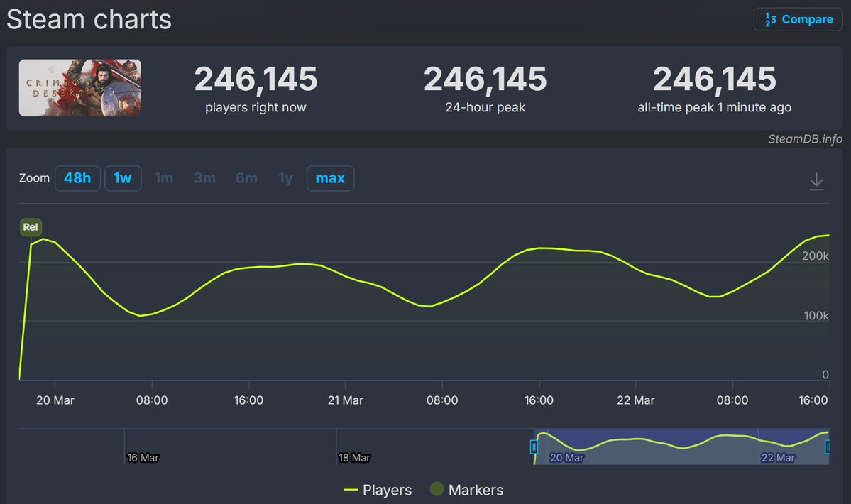Toggle the Markers series in legend
Screen dimensions: 851x504
tap(467, 490)
